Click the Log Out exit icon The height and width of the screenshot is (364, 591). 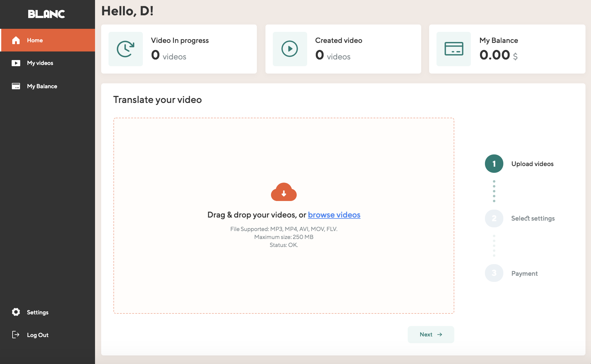coord(16,335)
